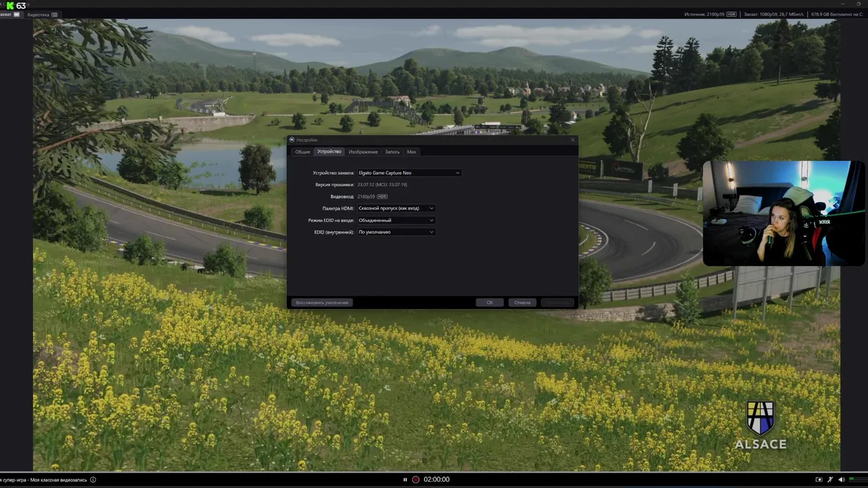The width and height of the screenshot is (868, 488).
Task: Select the Устройство tab
Action: click(x=329, y=152)
